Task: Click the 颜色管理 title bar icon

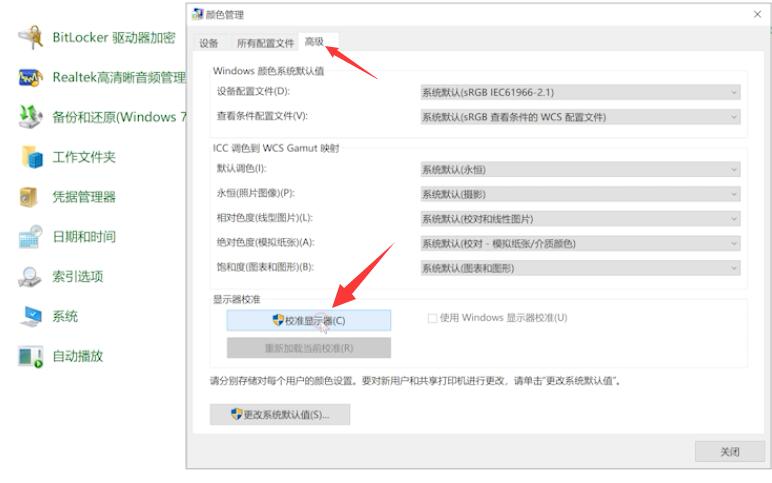Action: 198,14
